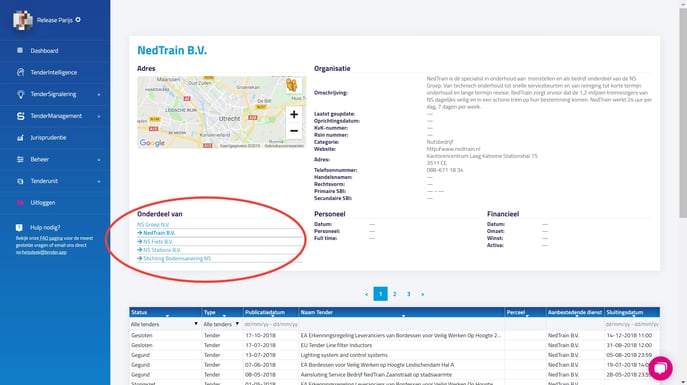Click the arrow before NS Fiets B.V.
This screenshot has width=687, height=385.
pyautogui.click(x=139, y=241)
